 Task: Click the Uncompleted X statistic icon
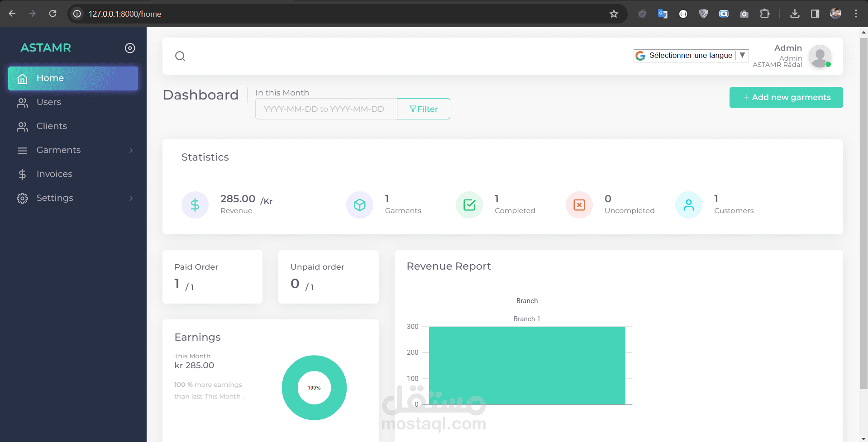pos(579,205)
